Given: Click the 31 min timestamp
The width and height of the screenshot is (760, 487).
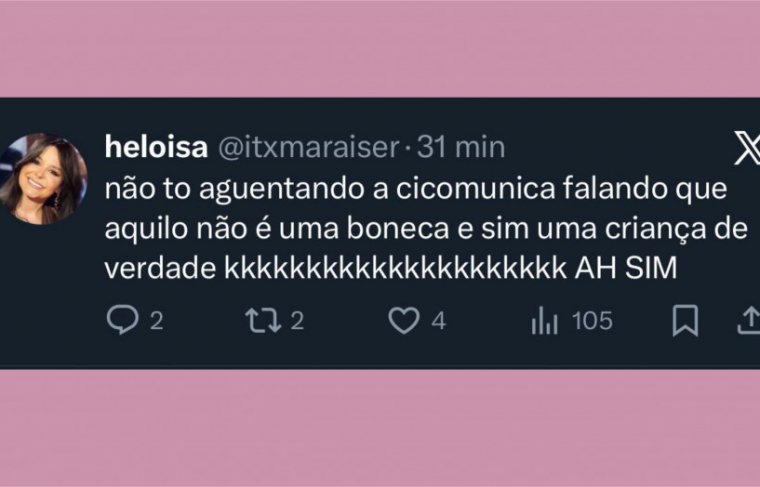Looking at the screenshot, I should pos(460,147).
